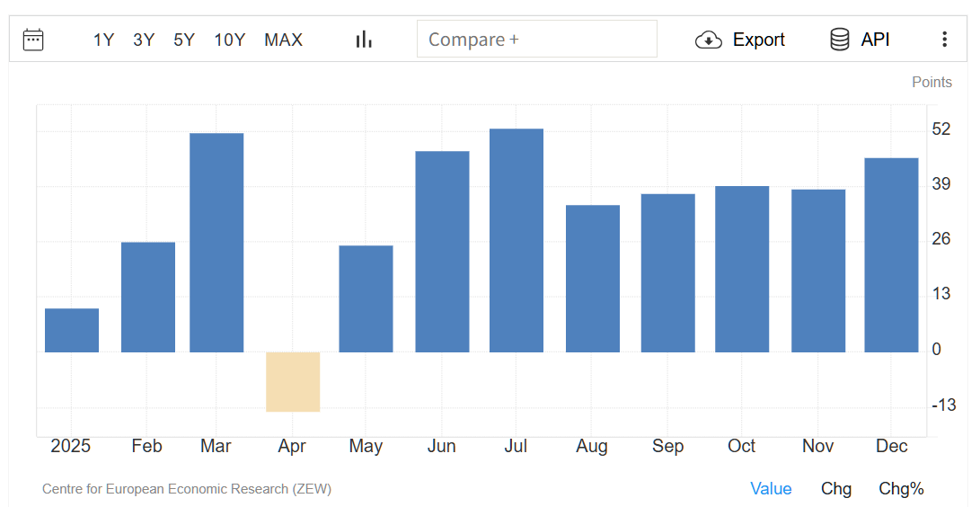
Task: Open the calendar date picker icon
Action: (33, 40)
